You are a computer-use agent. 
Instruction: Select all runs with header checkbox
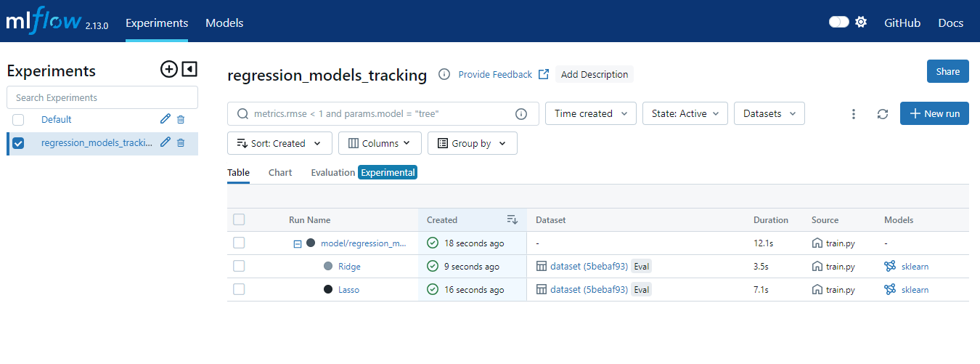[239, 219]
